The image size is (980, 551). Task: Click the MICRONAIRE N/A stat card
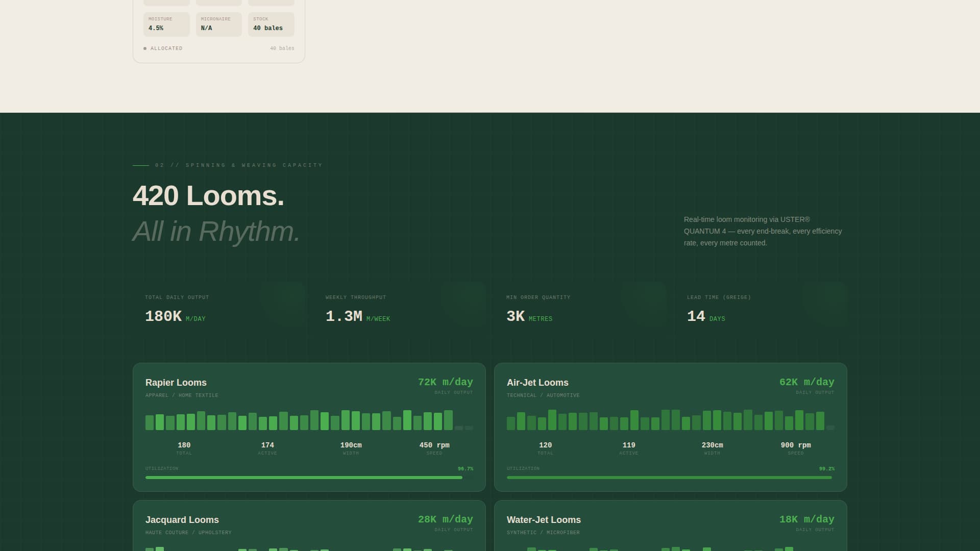(218, 24)
